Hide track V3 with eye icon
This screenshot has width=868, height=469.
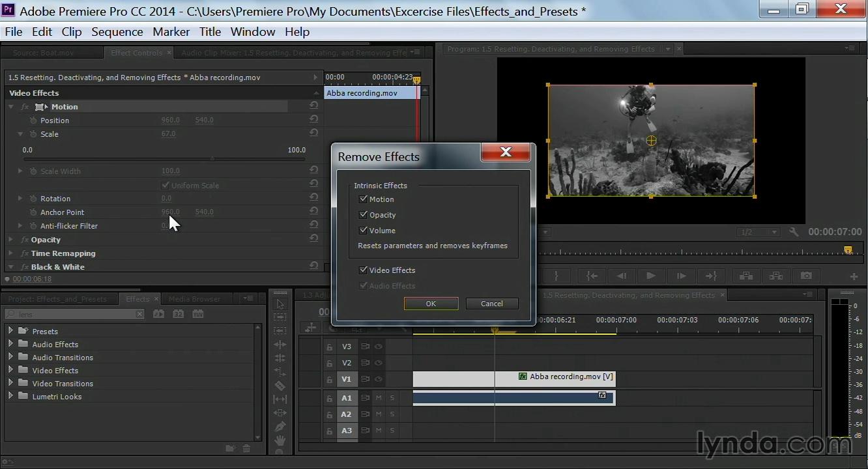tap(378, 347)
